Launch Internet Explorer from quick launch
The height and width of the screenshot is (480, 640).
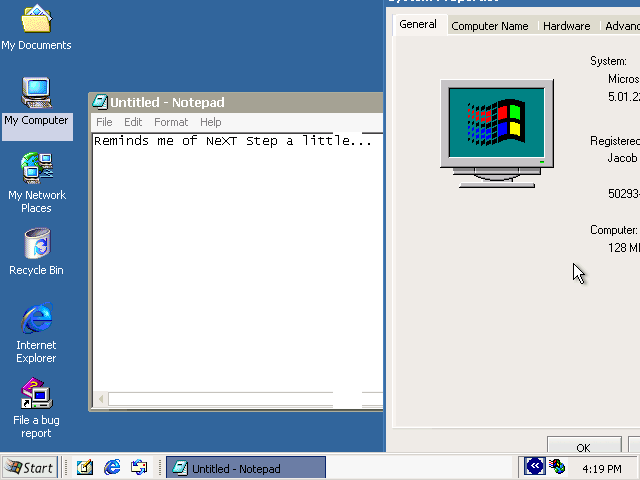click(x=112, y=467)
